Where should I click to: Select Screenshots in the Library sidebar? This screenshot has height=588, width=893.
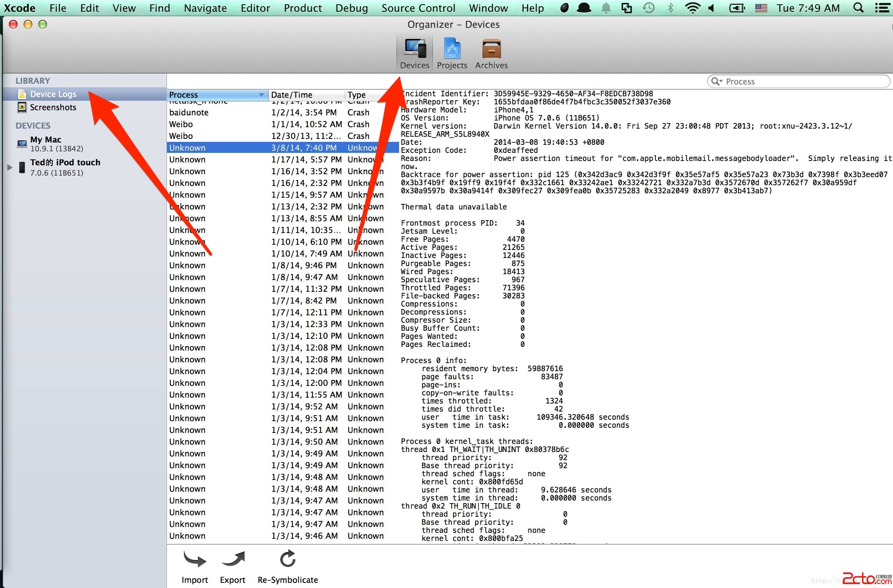point(53,107)
